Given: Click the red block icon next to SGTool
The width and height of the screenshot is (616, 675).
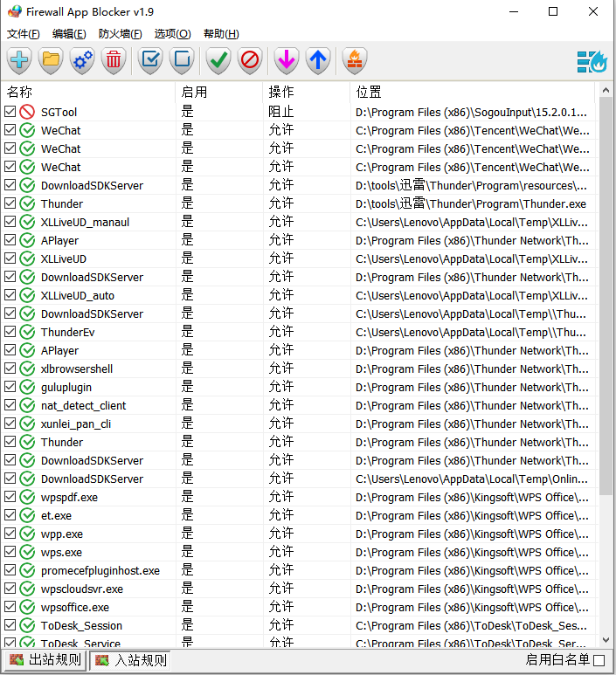Looking at the screenshot, I should [27, 112].
